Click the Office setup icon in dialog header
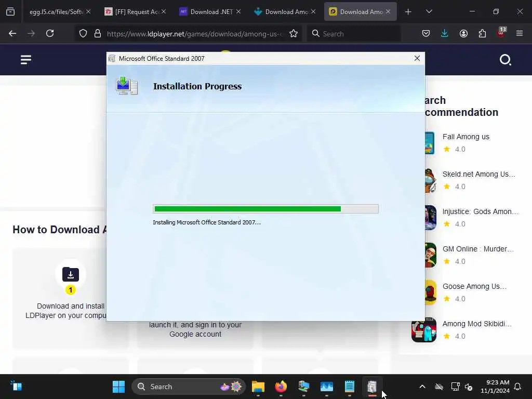Image resolution: width=532 pixels, height=399 pixels. [127, 86]
